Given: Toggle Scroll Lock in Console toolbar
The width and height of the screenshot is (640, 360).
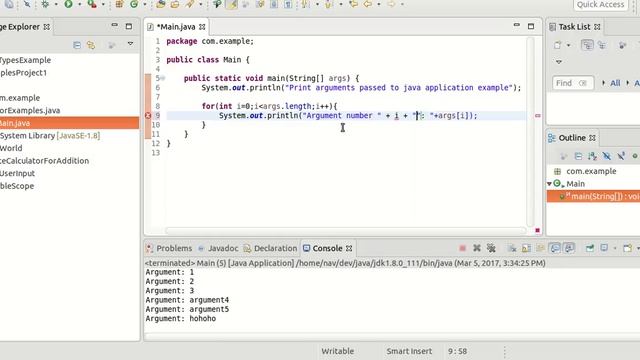Looking at the screenshot, I should [x=527, y=248].
